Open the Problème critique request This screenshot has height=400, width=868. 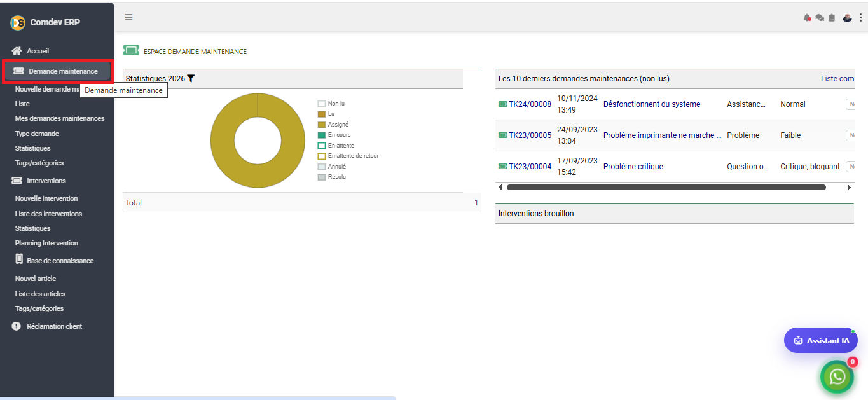click(633, 167)
